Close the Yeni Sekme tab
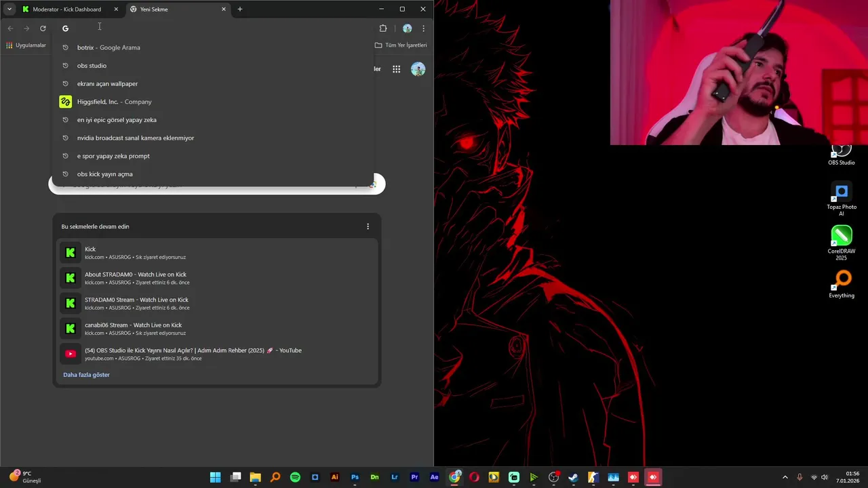The height and width of the screenshot is (488, 868). (224, 9)
